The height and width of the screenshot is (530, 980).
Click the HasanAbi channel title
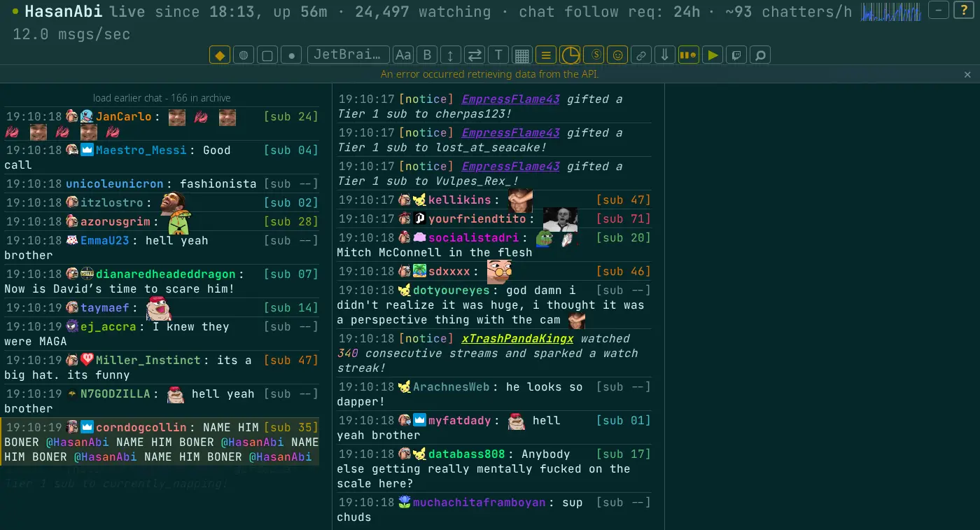(x=64, y=12)
